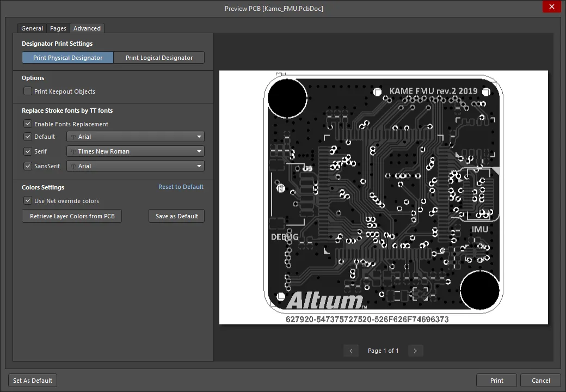Uncheck the Serif font checkbox
Screen dimensions: 566x392
27,151
